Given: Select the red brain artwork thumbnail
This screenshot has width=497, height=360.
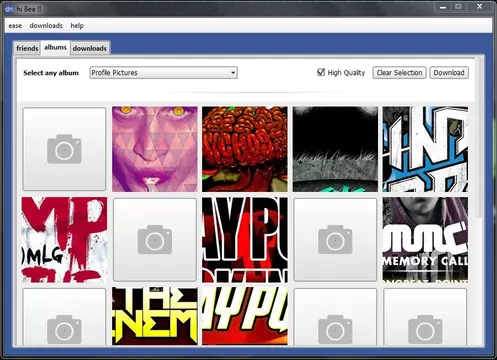Looking at the screenshot, I should [245, 149].
